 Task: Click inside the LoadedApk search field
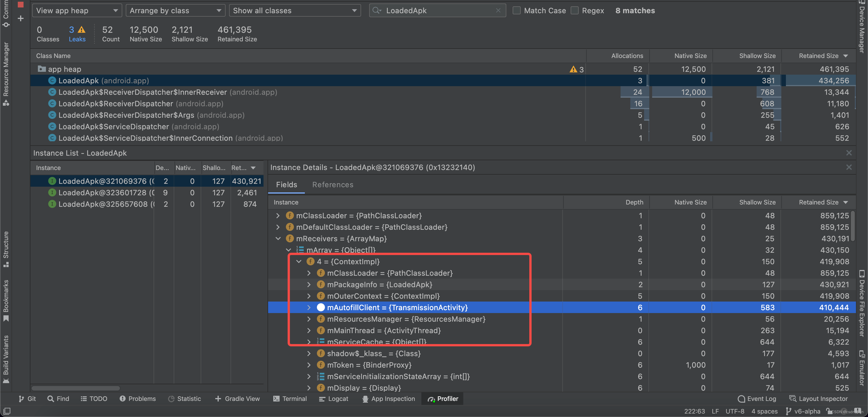(x=438, y=10)
